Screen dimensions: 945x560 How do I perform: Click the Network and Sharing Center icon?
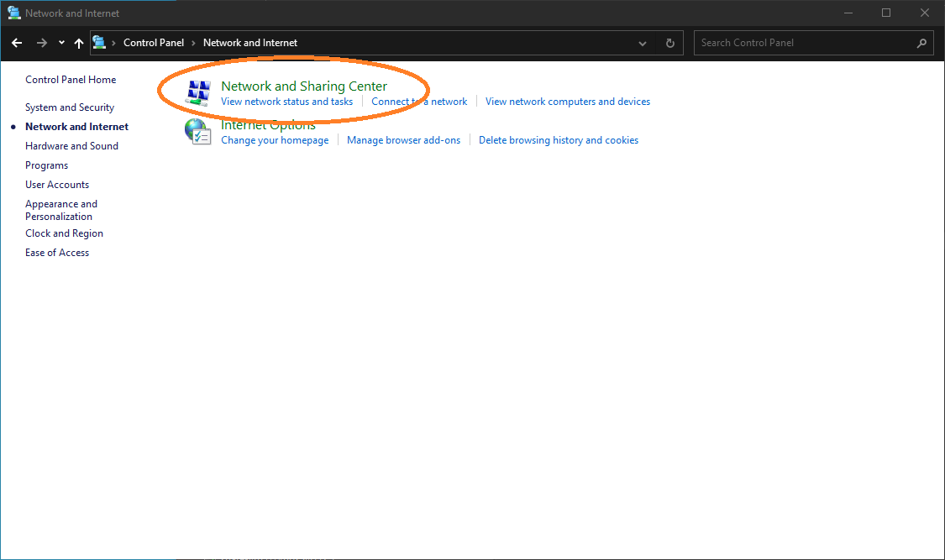pos(197,93)
